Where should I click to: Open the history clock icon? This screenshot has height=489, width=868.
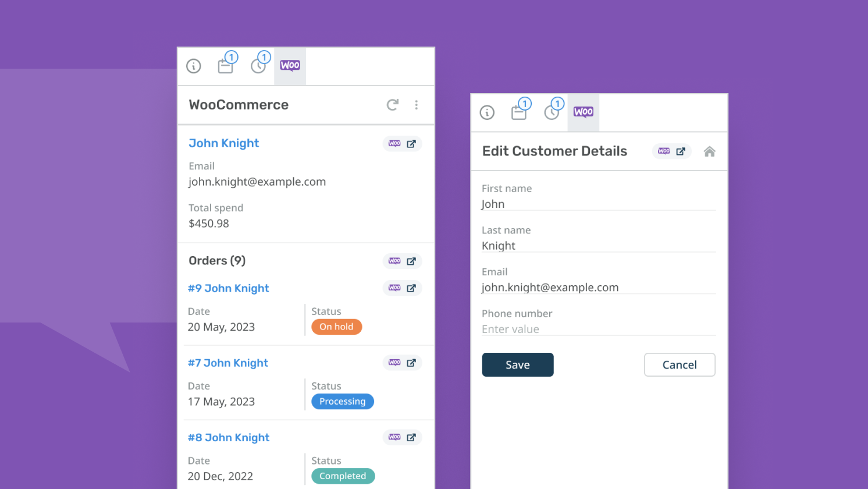[x=258, y=66]
